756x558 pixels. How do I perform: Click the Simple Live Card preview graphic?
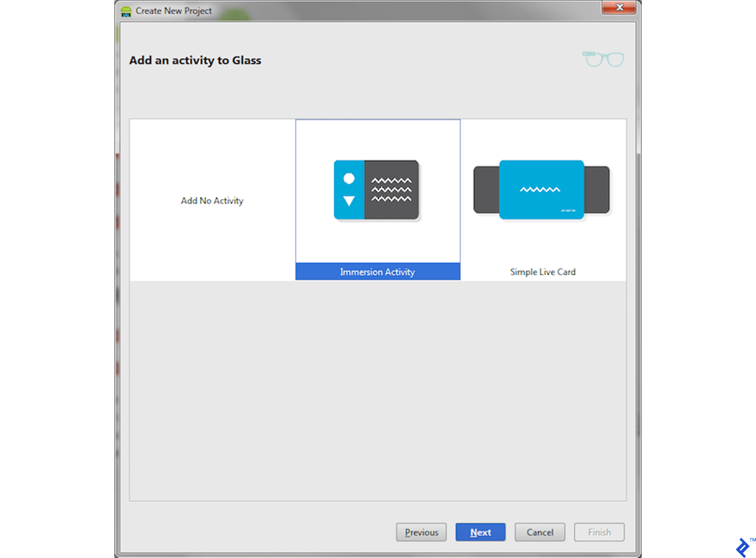point(542,189)
